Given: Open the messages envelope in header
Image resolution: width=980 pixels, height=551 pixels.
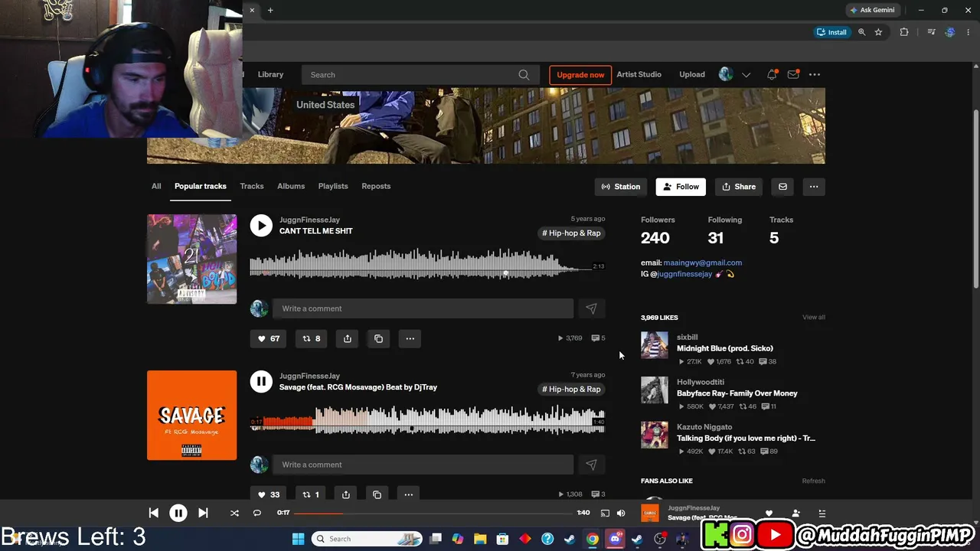Looking at the screenshot, I should [x=793, y=75].
